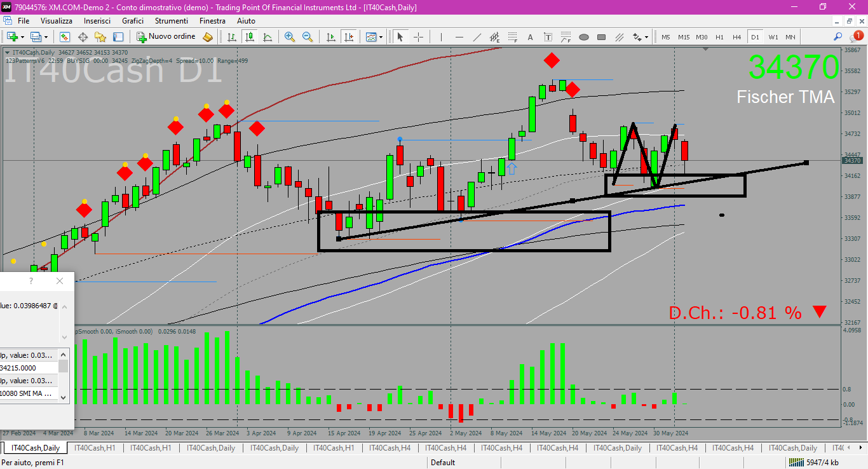Select the equidistant channel tool
This screenshot has width=868, height=469.
pos(494,37)
